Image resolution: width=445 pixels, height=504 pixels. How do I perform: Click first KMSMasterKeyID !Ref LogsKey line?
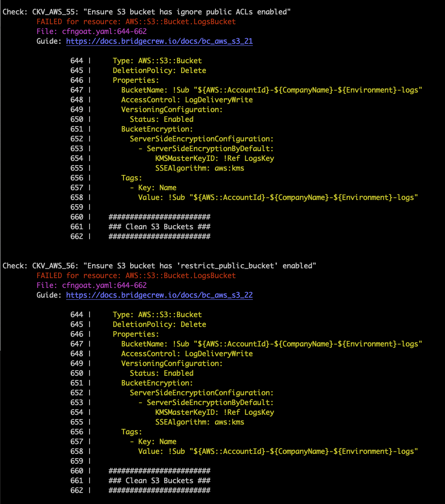tap(215, 158)
